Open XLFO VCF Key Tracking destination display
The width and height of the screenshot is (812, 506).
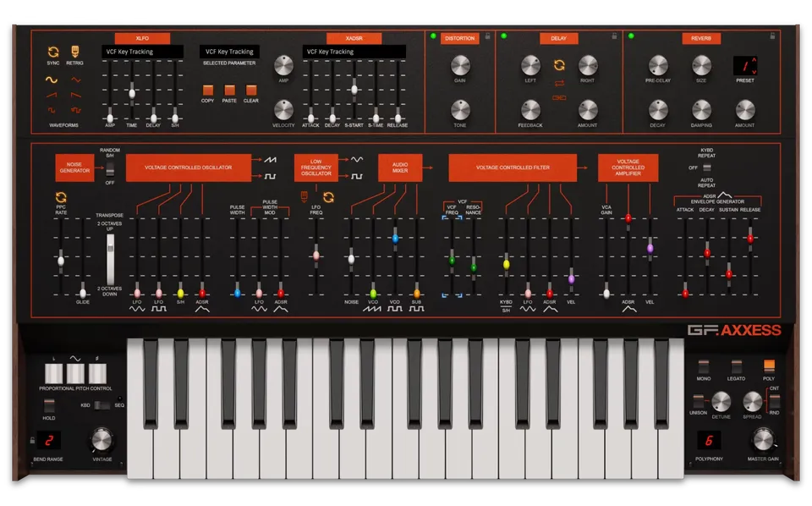pyautogui.click(x=142, y=52)
